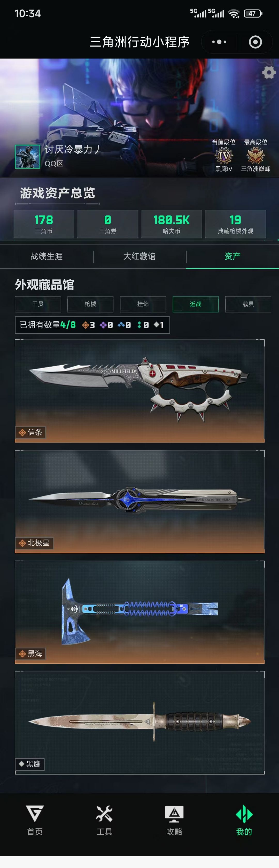Tap the 哈夫币 180.5K asset box
279x868 pixels.
click(172, 224)
